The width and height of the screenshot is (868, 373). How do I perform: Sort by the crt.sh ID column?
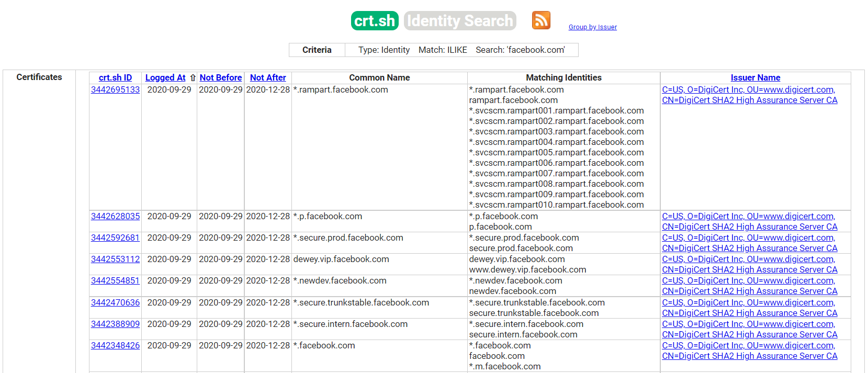(x=115, y=77)
